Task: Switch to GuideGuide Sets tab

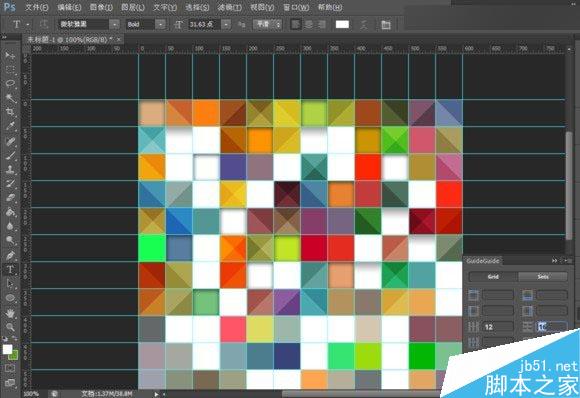Action: point(543,277)
